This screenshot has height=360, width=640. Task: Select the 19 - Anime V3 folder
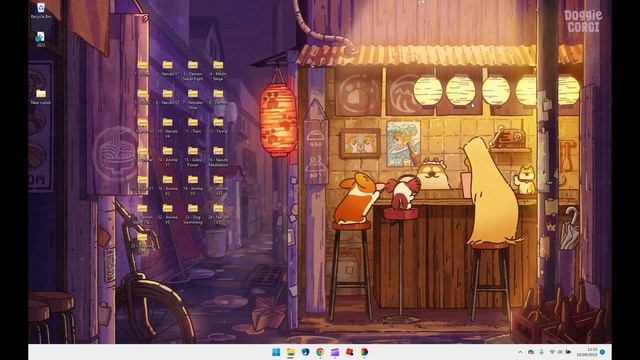[193, 185]
